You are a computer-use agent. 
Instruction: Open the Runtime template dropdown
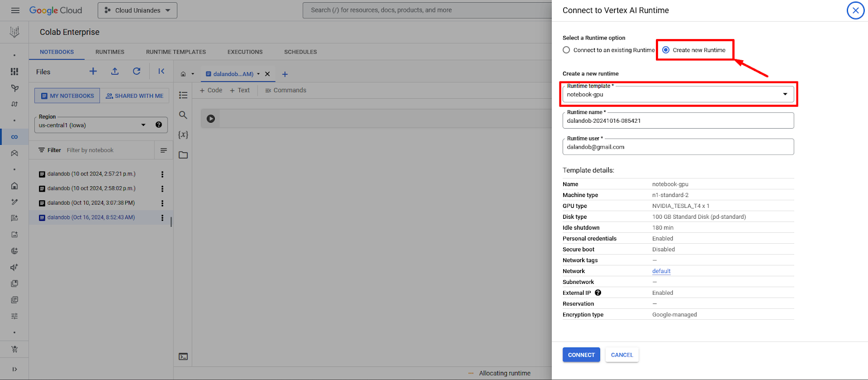point(678,94)
